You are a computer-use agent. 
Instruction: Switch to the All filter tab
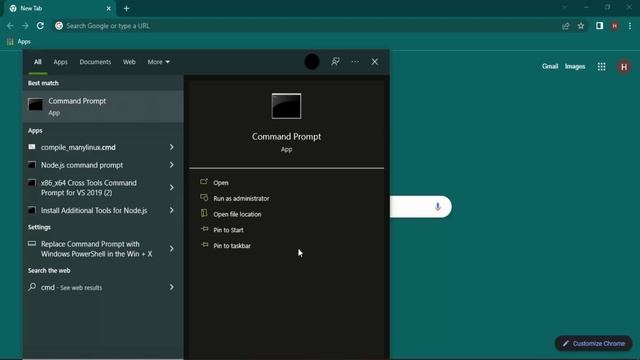[x=38, y=62]
